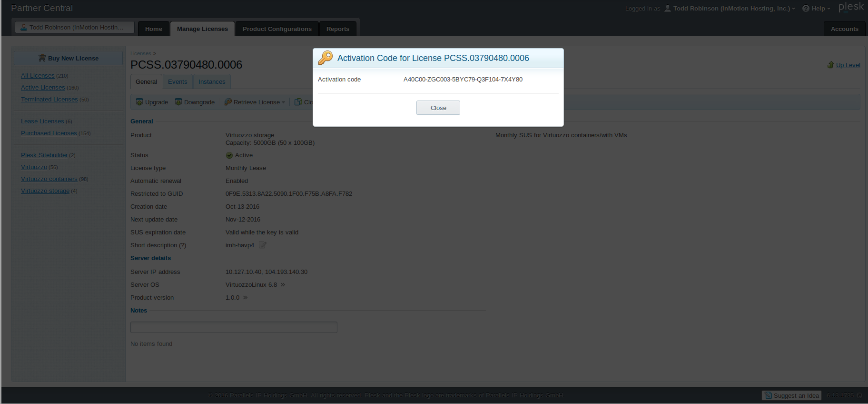Open the logged-in user account dropdown
The height and width of the screenshot is (404, 868).
(x=731, y=9)
